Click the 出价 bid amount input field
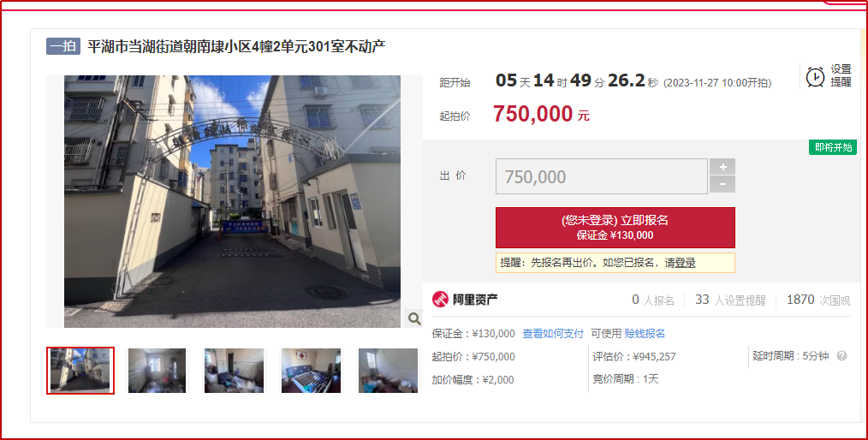This screenshot has height=440, width=868. pos(601,176)
